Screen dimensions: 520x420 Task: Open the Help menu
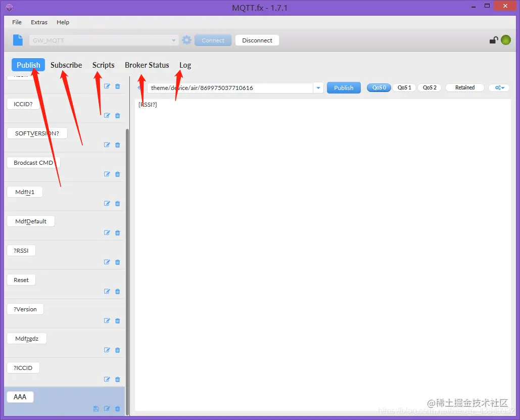coord(63,22)
